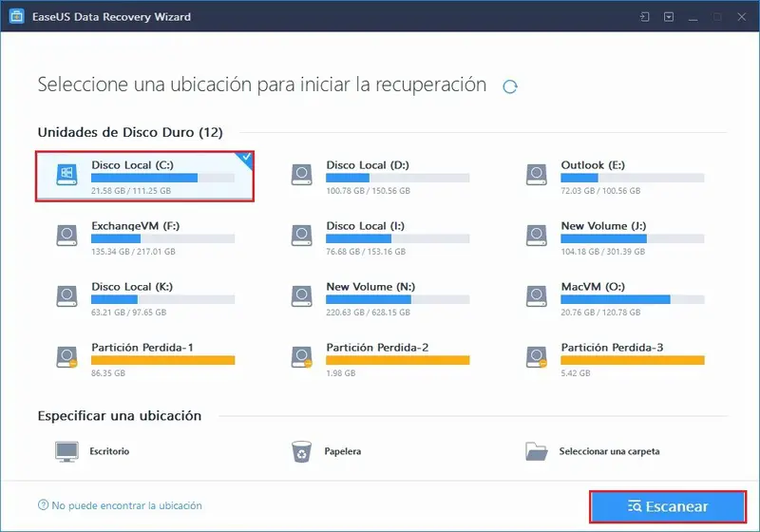Screen dimensions: 760x532
Task: Select the Disco Local (K:) drive icon
Action: 66,296
